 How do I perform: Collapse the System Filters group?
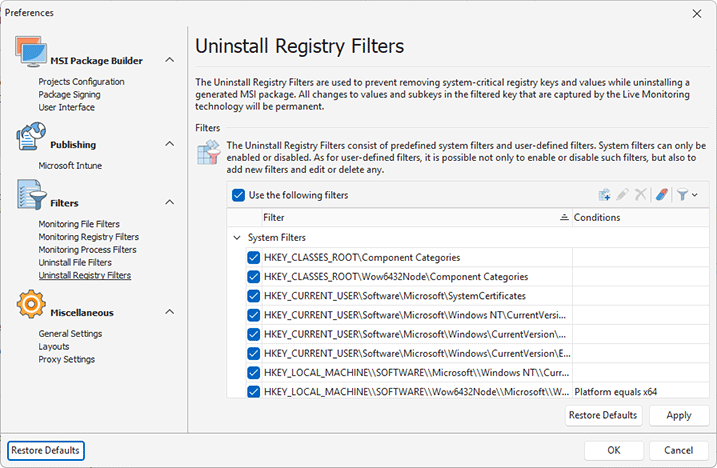click(x=237, y=238)
